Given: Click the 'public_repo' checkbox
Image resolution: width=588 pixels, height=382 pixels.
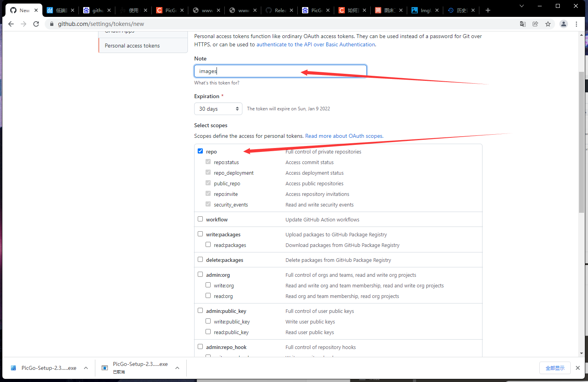Looking at the screenshot, I should [x=208, y=183].
